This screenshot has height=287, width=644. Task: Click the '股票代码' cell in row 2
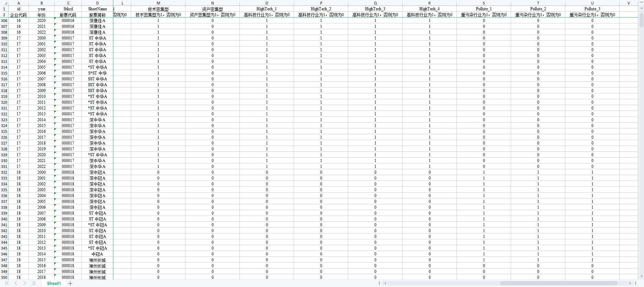click(68, 15)
